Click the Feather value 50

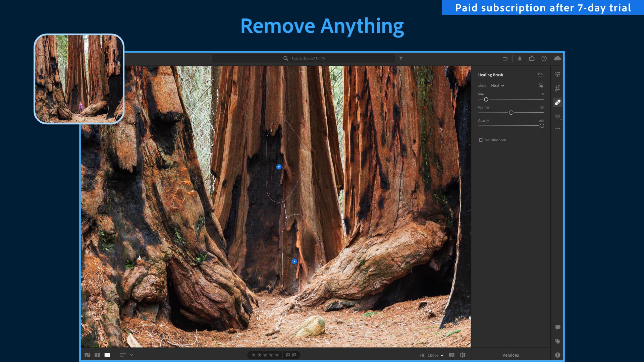click(542, 108)
